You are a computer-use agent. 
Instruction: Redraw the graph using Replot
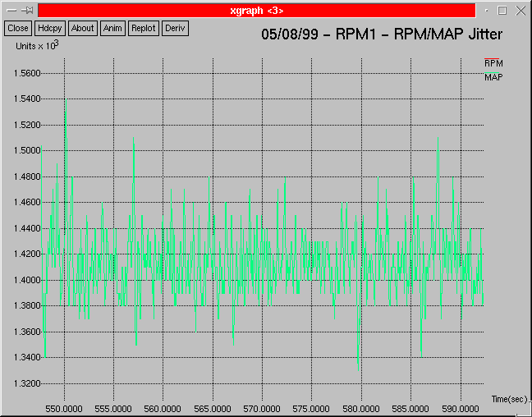pos(144,28)
